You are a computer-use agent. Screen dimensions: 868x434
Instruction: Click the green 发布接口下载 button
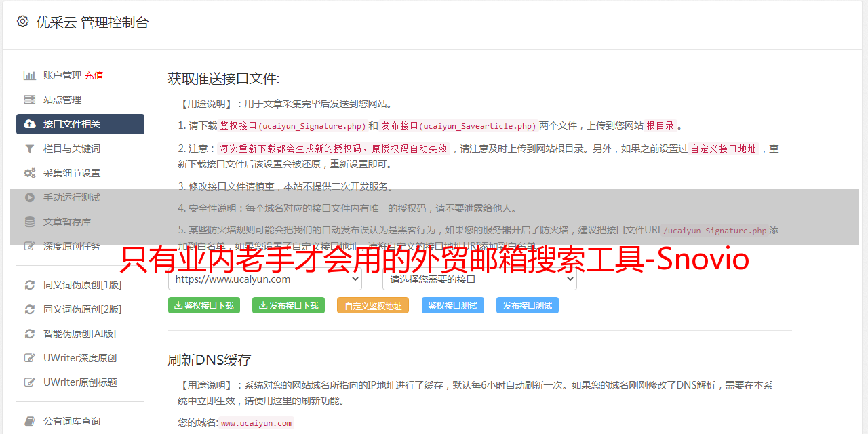[x=288, y=305]
